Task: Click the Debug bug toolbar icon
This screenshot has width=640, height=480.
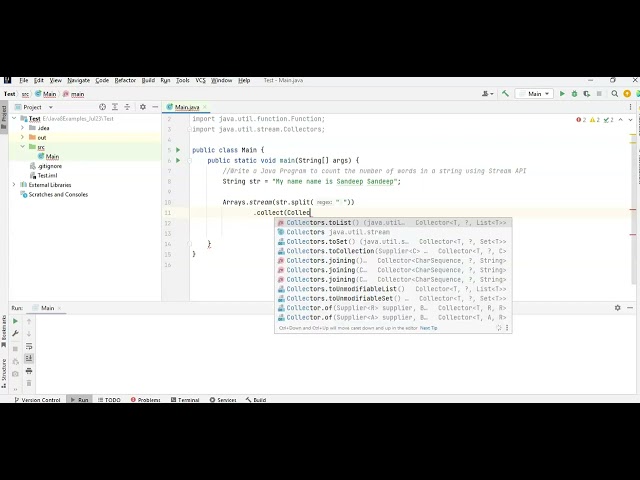Action: pos(574,94)
